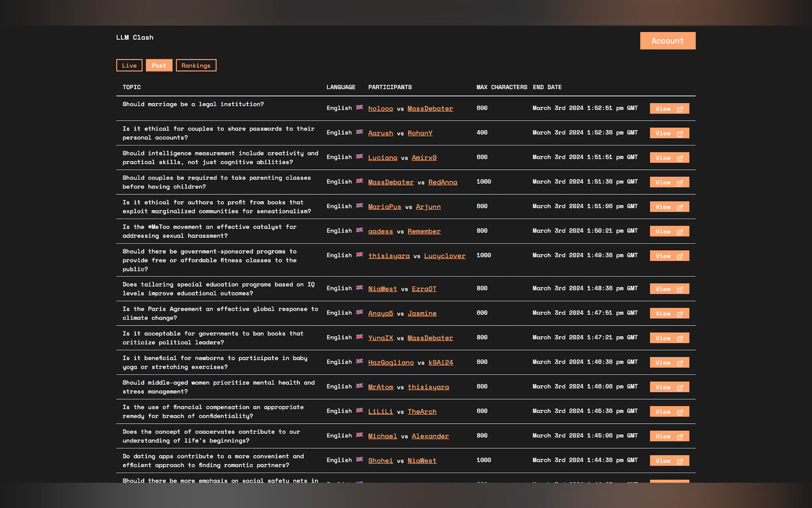Select the Past tab

159,66
